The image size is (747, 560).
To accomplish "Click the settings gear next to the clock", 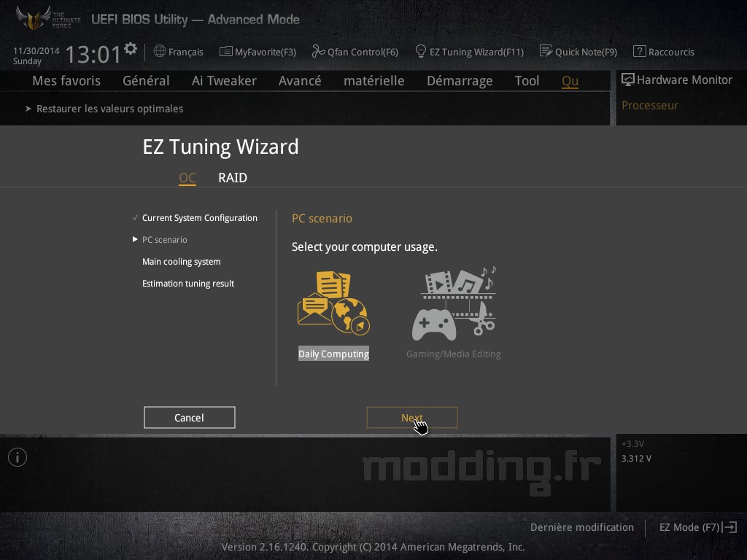I will tap(131, 48).
